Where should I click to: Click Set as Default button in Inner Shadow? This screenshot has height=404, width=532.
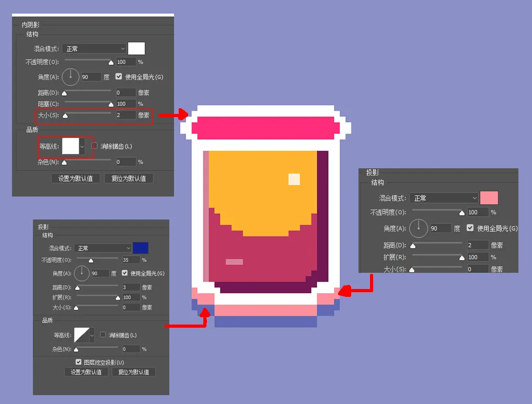pos(76,178)
